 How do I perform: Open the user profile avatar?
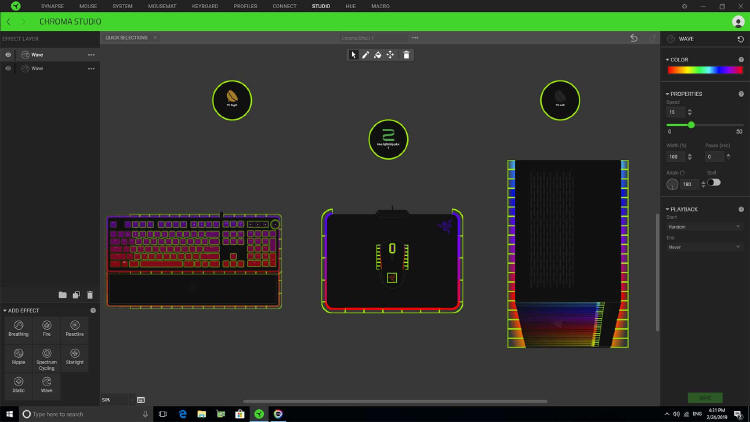pyautogui.click(x=738, y=22)
